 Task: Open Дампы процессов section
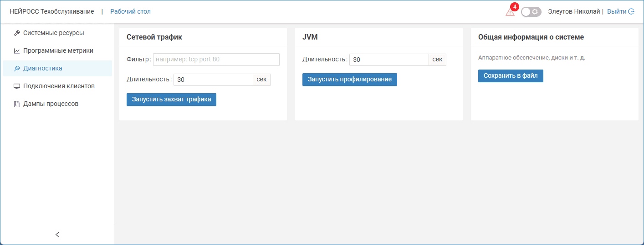coord(51,104)
